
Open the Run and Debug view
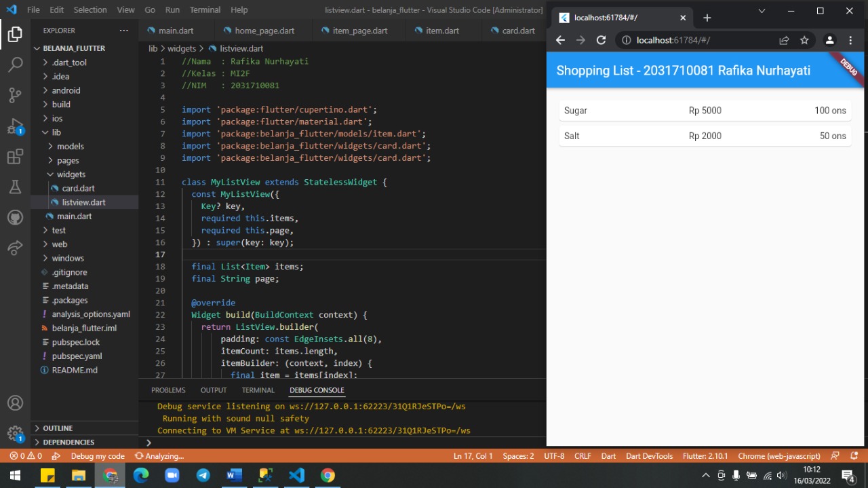pos(15,126)
